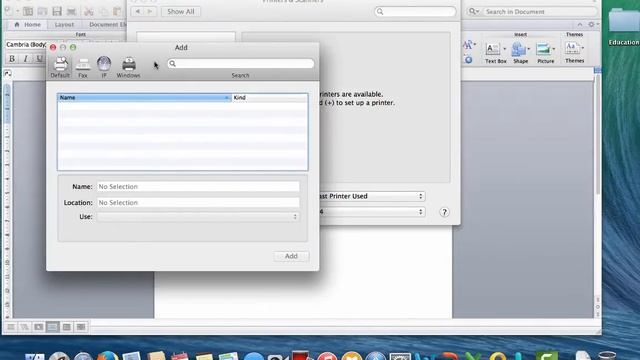The height and width of the screenshot is (360, 640).
Task: Open the search options magnifier dropdown in Word
Action: coord(473,12)
